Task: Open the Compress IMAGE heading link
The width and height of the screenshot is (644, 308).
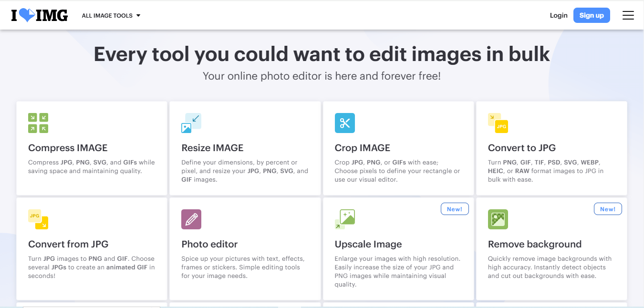Action: click(68, 148)
